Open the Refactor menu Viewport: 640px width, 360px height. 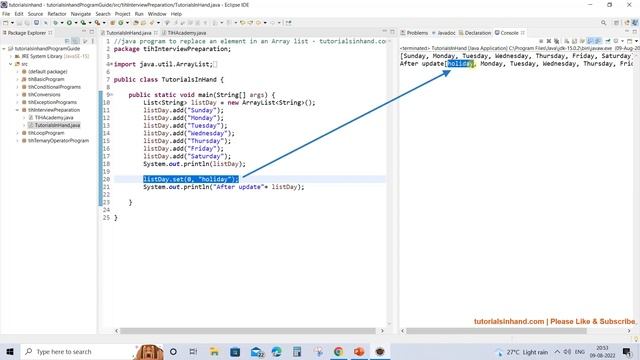click(x=57, y=14)
